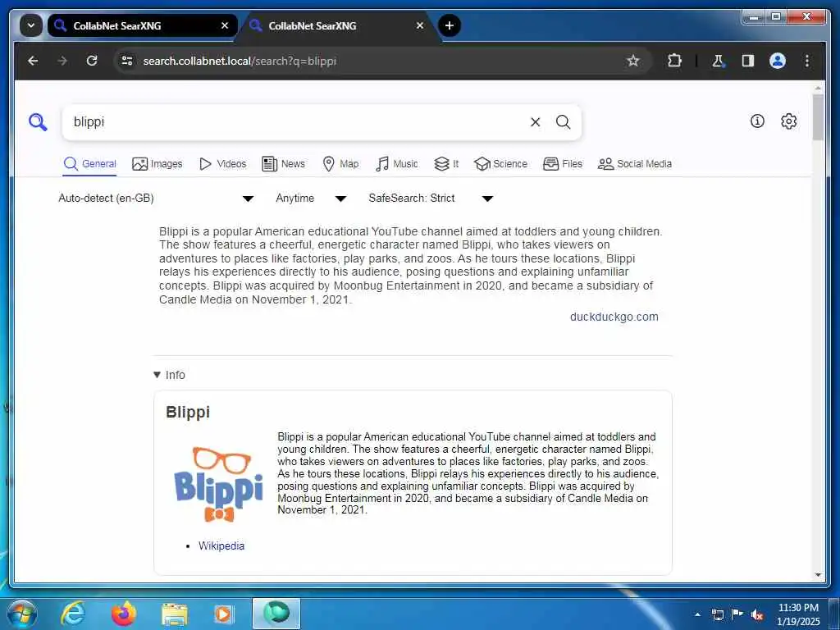
Task: Open the Wikipedia link in Blippi infobox
Action: 221,546
